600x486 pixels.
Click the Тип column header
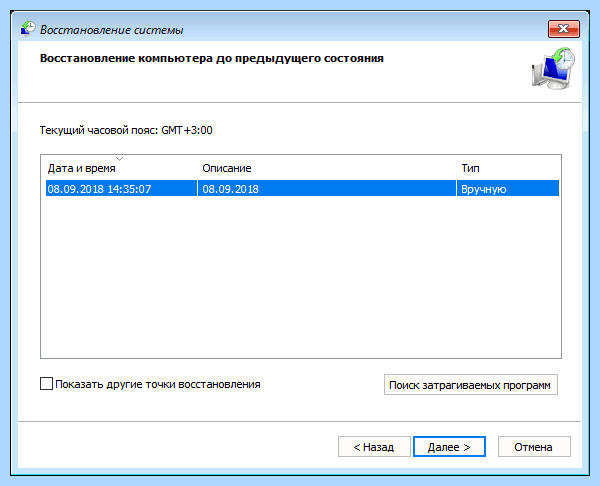point(470,168)
